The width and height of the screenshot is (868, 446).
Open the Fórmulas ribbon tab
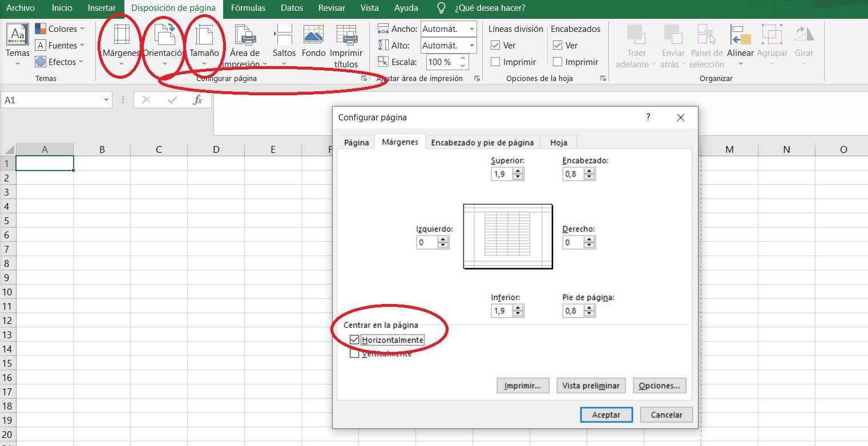coord(248,8)
